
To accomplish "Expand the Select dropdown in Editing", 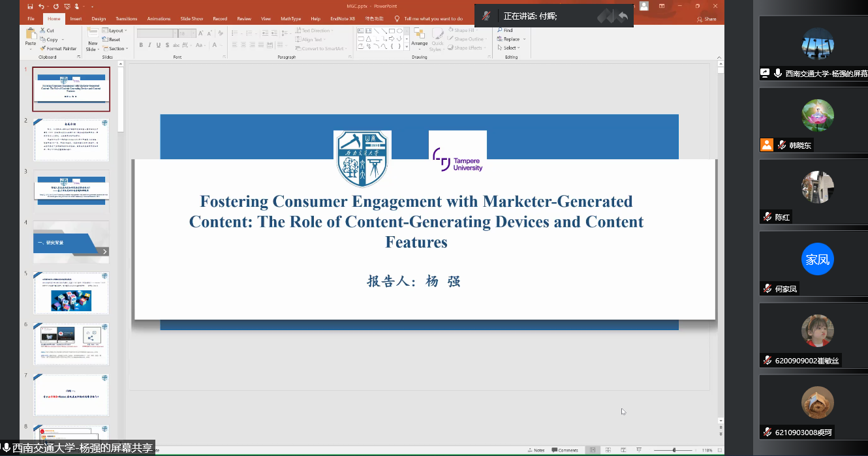I will [509, 48].
